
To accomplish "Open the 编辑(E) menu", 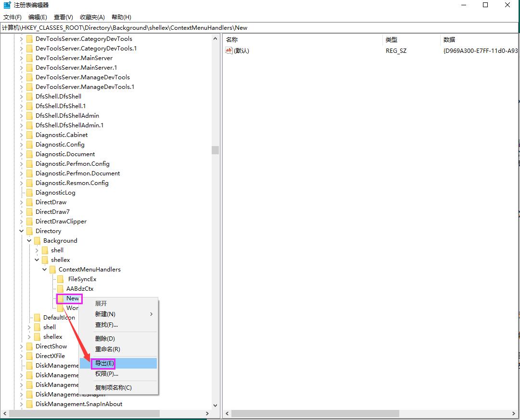I will [x=38, y=17].
